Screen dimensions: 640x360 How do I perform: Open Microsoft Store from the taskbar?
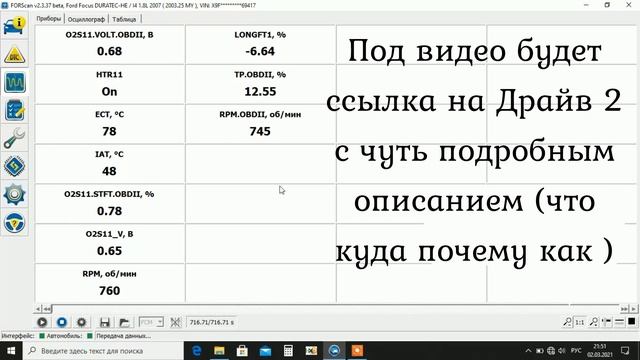point(242,351)
